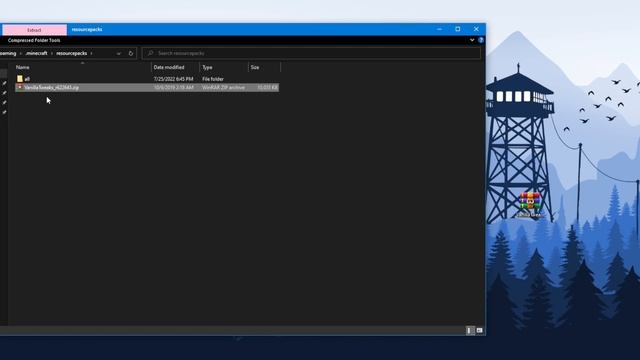
Task: Click the date 7/25/2022 6:45 PM cell
Action: tap(173, 79)
